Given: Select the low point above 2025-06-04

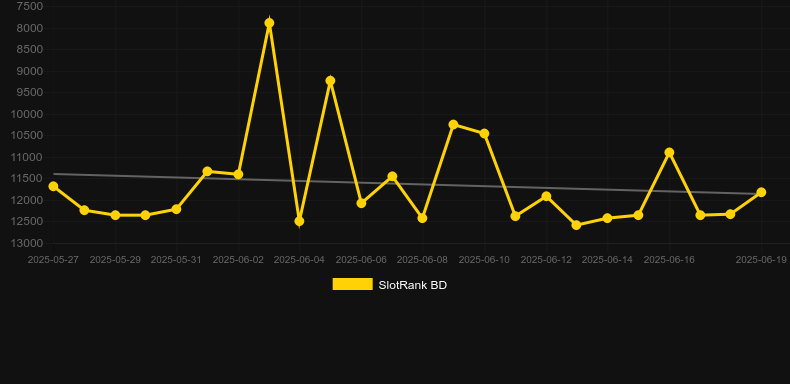Looking at the screenshot, I should (299, 221).
